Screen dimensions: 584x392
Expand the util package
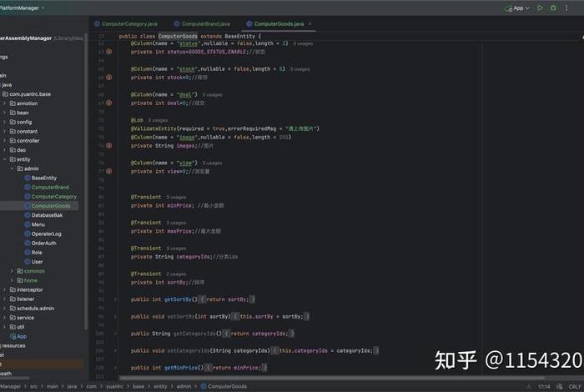4,327
